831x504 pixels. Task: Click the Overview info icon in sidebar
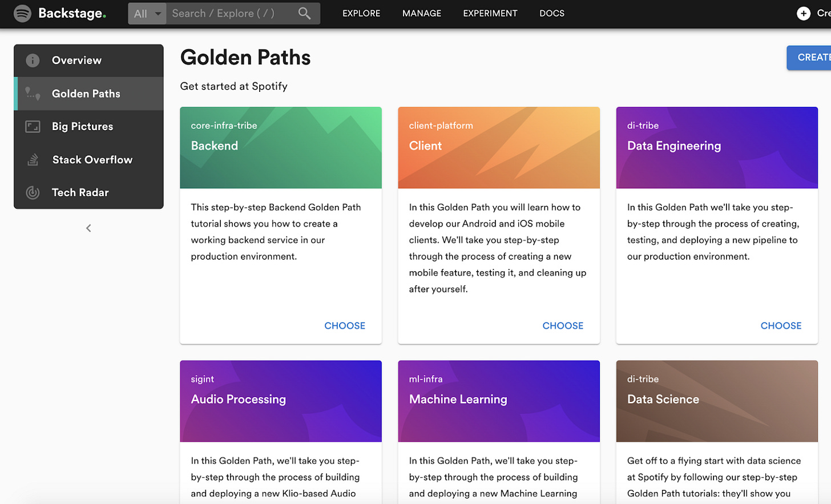coord(33,61)
